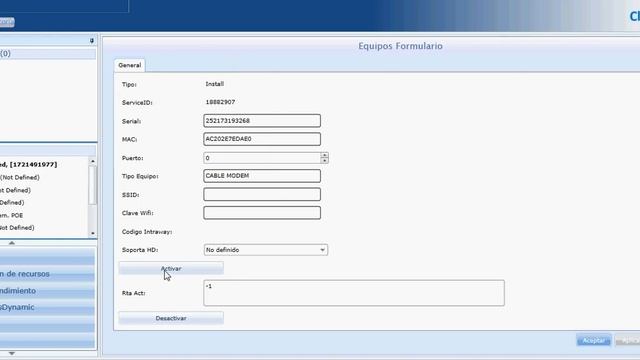
Task: Open the Soporta HD dropdown
Action: point(266,250)
